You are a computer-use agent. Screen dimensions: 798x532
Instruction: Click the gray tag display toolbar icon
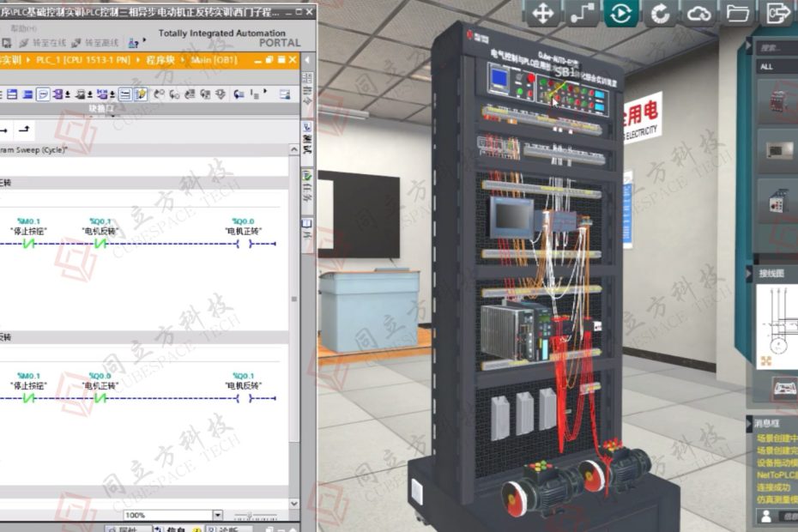tap(81, 94)
